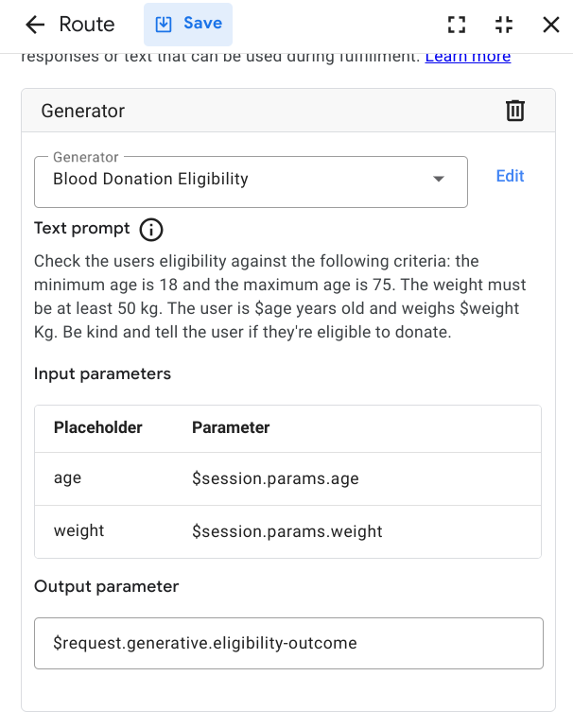Open the Learn more link
The image size is (573, 728).
point(468,57)
